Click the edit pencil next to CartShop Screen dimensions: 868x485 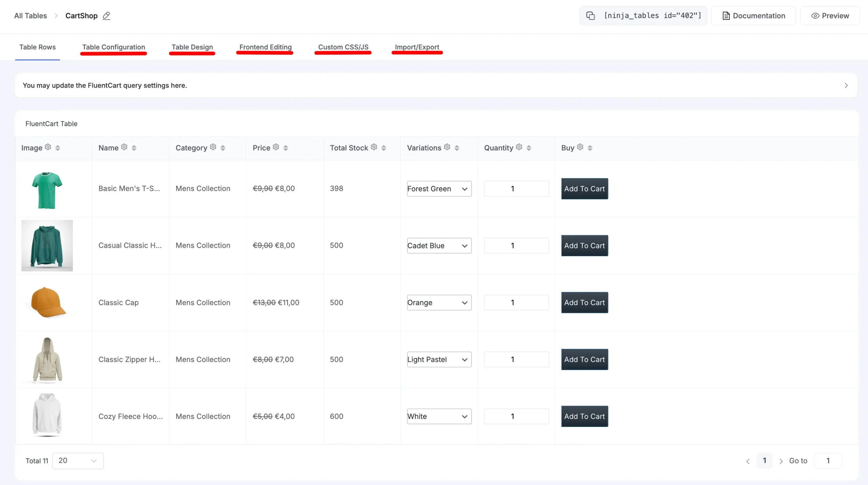107,16
